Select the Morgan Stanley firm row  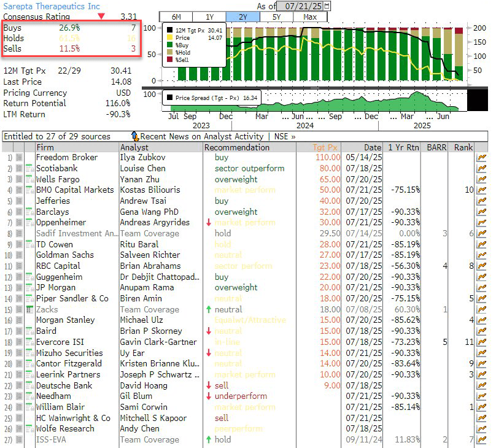tap(65, 320)
